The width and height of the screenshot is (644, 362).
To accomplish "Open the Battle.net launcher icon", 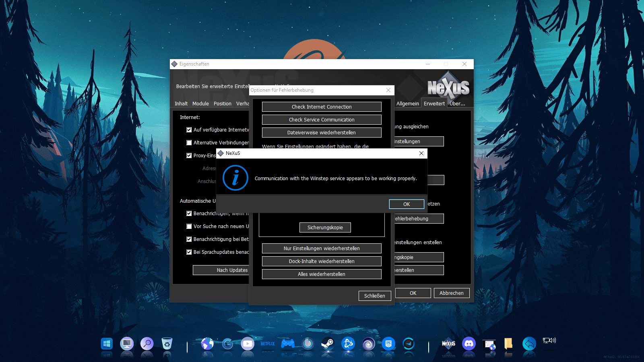I will coord(348,344).
